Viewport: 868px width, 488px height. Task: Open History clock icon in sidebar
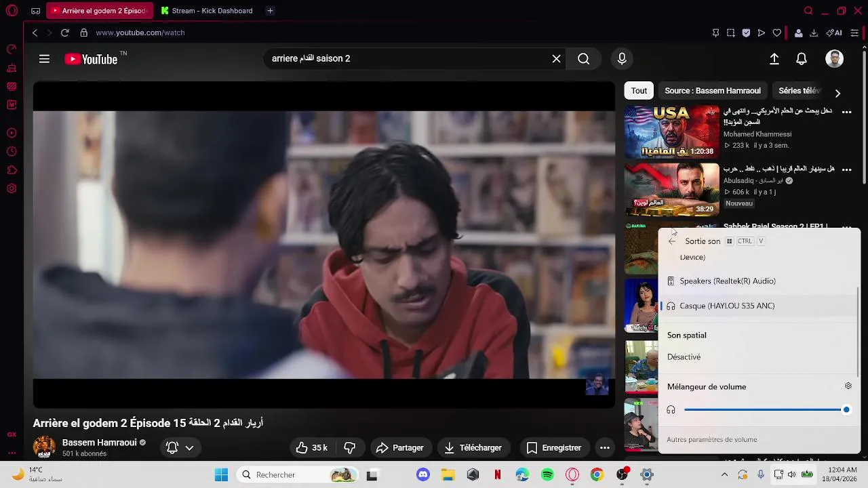[x=12, y=151]
